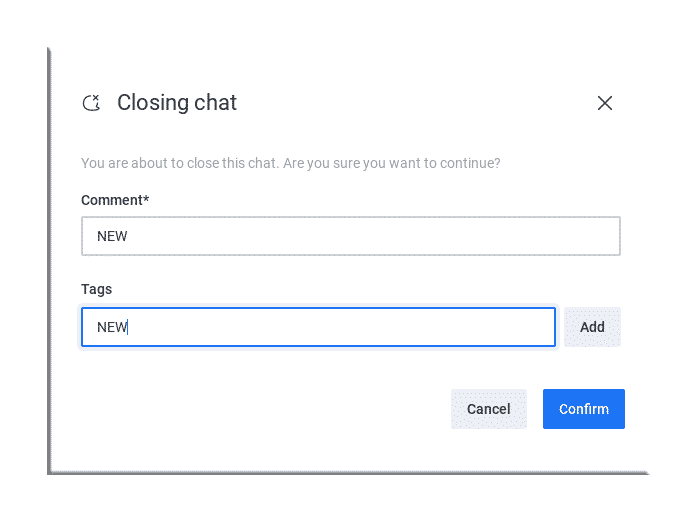Screen dimensions: 698x527
Task: Click the required asterisk beside Comment
Action: coord(146,199)
